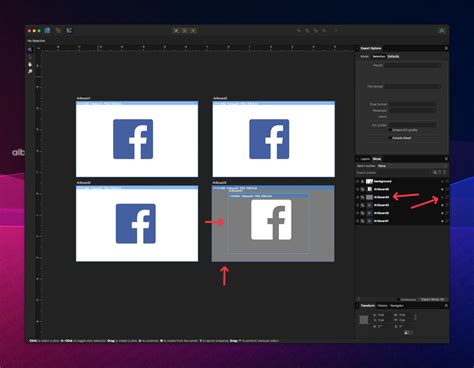Image resolution: width=474 pixels, height=368 pixels.
Task: Click the export icon on the Artboard2 row
Action: 447,213
